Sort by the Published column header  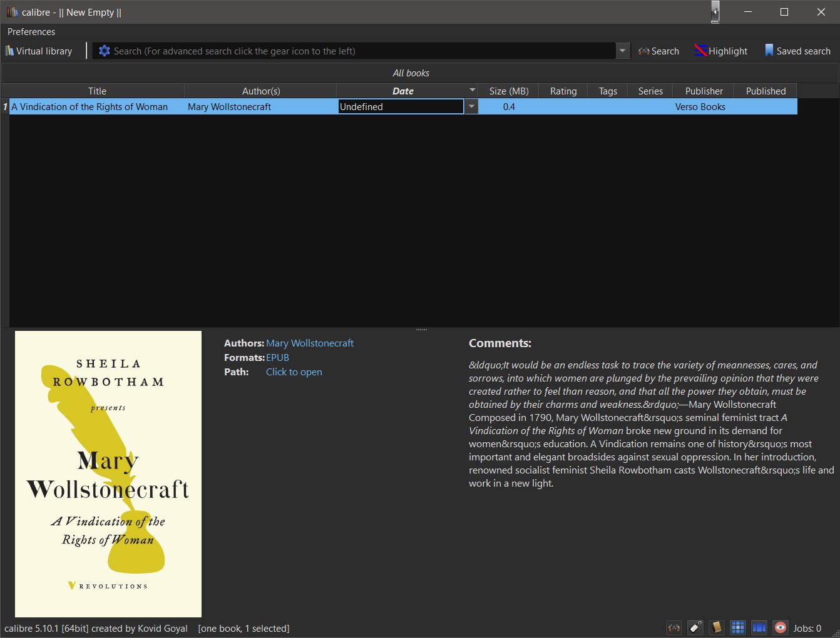click(766, 91)
